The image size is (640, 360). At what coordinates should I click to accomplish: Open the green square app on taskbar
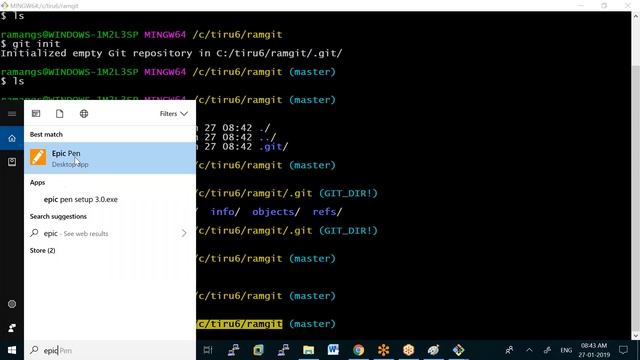click(x=258, y=350)
